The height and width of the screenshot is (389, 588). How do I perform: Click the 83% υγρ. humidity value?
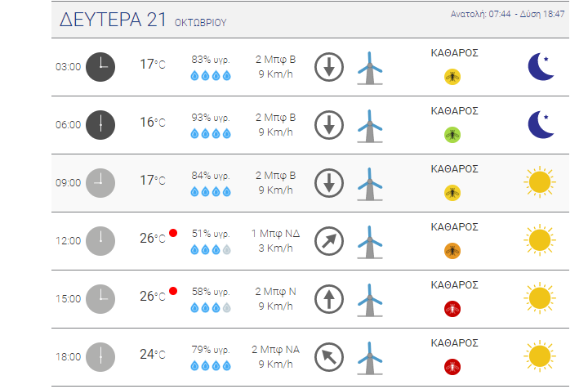pos(211,60)
